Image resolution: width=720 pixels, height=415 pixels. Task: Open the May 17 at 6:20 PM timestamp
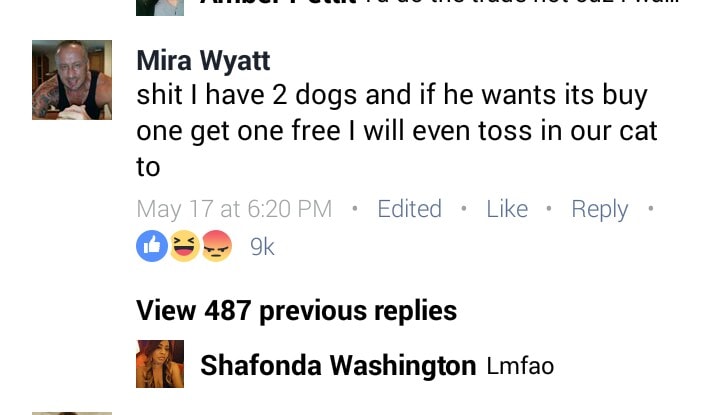point(234,210)
